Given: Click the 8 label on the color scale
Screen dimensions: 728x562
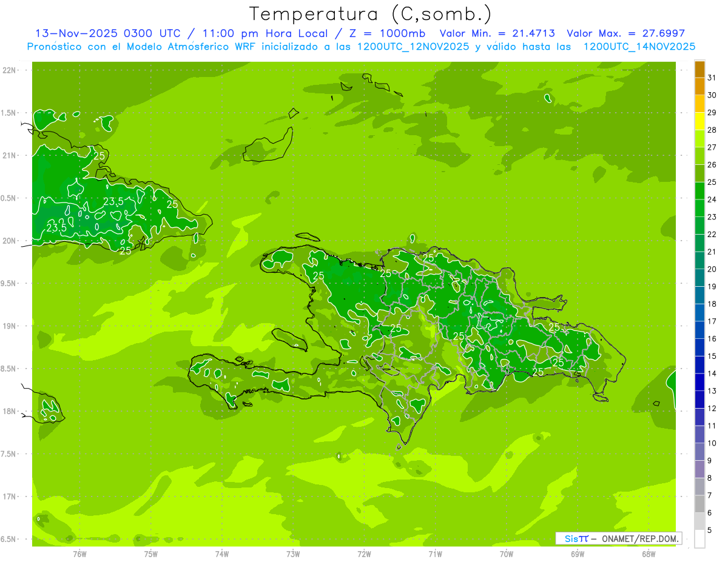Looking at the screenshot, I should (710, 478).
